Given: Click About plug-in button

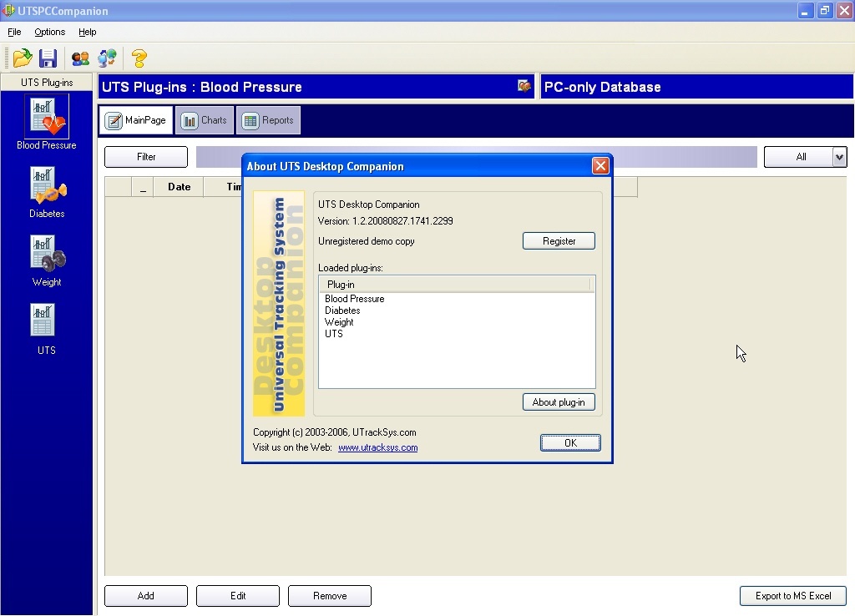Looking at the screenshot, I should [x=559, y=401].
